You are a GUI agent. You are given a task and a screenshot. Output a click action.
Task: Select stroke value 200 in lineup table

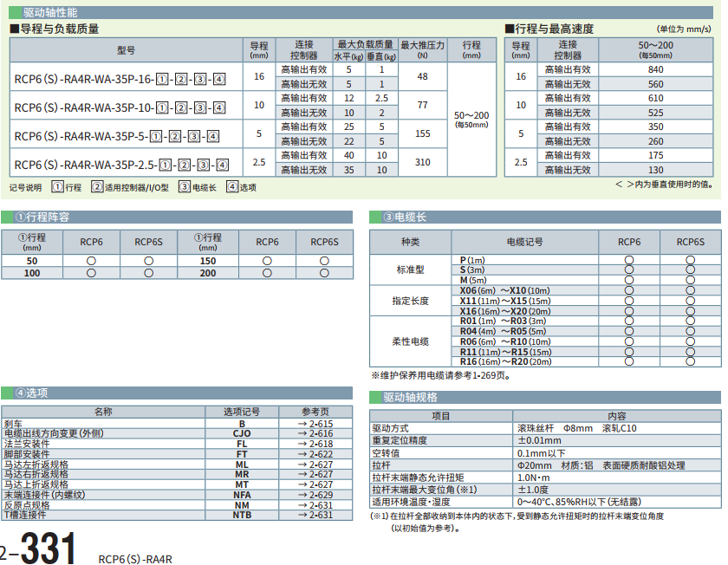[207, 273]
